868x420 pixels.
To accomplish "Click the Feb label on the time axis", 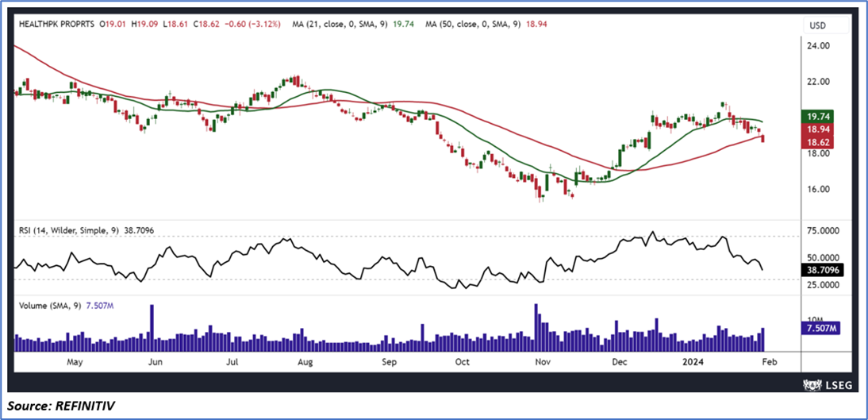I will pyautogui.click(x=770, y=362).
